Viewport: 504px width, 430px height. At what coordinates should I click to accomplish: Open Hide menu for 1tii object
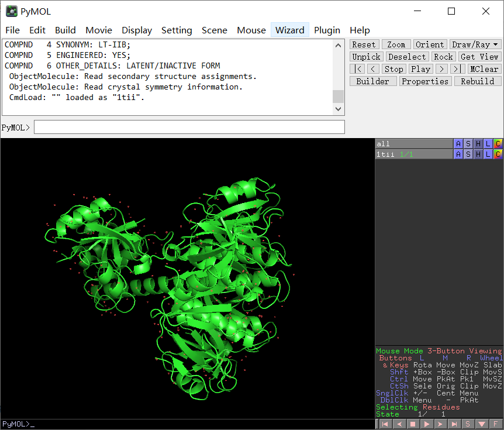click(x=478, y=154)
